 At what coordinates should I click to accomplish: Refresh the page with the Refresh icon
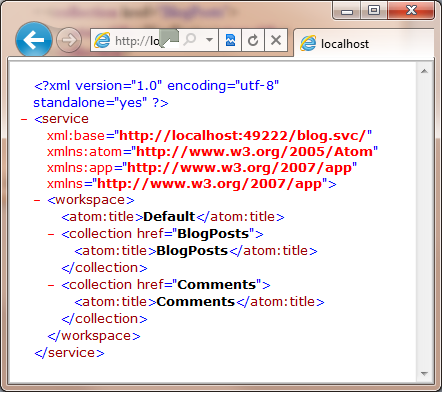[x=253, y=40]
